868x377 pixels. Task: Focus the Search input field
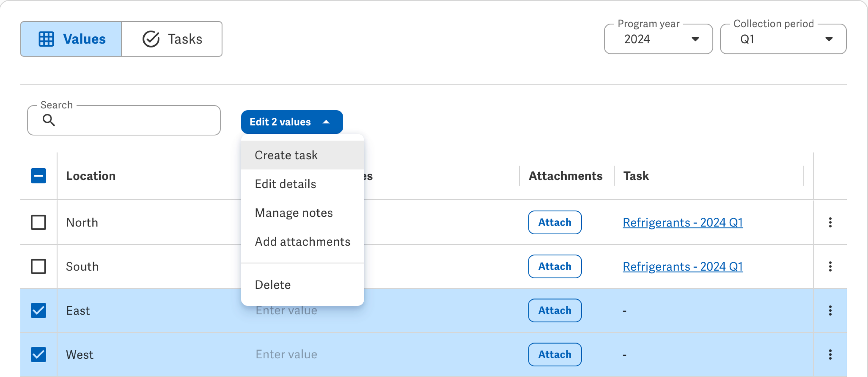coord(124,120)
